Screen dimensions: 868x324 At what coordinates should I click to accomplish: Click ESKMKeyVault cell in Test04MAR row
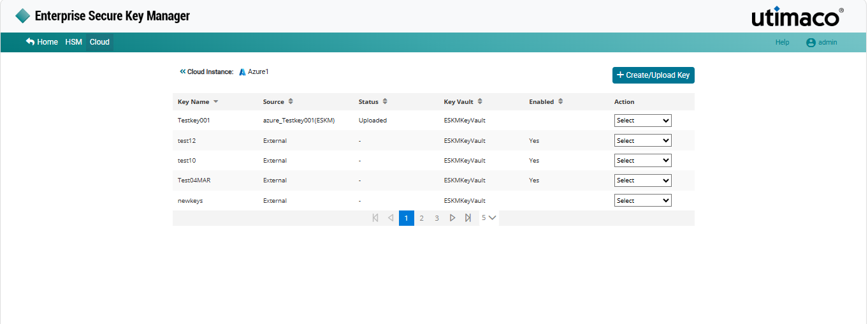tap(465, 180)
